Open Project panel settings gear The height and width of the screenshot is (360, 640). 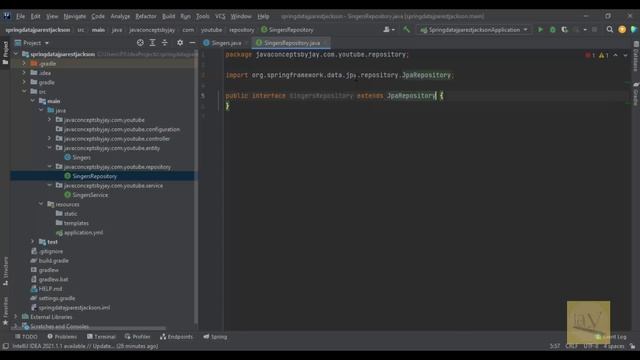(x=180, y=42)
